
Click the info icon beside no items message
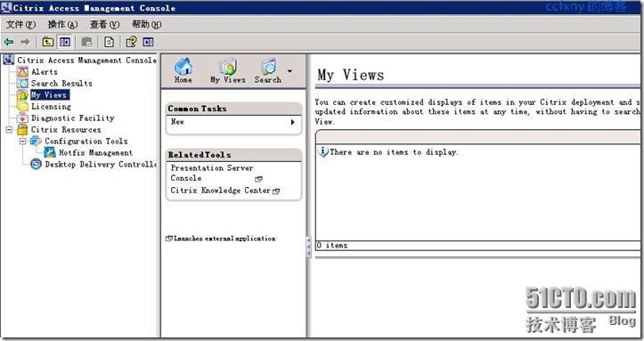pos(323,152)
